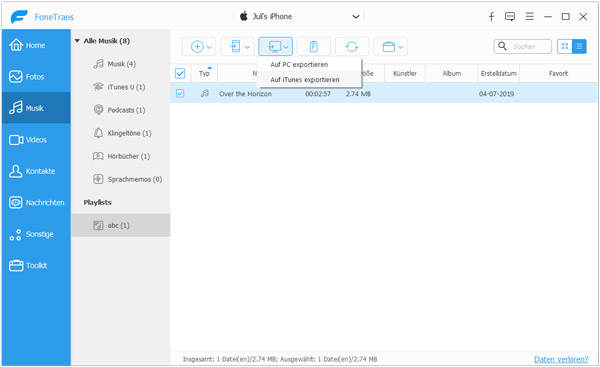Screen dimensions: 600x367
Task: Open the export to device dropdown arrow
Action: [x=248, y=47]
